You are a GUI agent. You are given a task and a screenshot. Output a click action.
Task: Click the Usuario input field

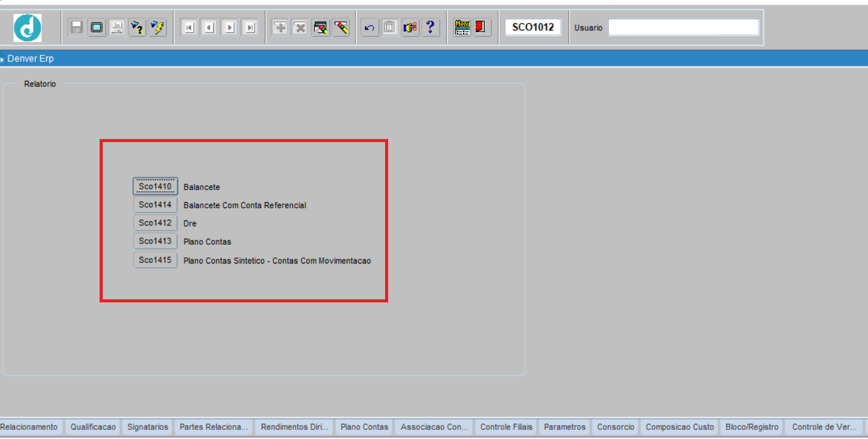[x=683, y=27]
